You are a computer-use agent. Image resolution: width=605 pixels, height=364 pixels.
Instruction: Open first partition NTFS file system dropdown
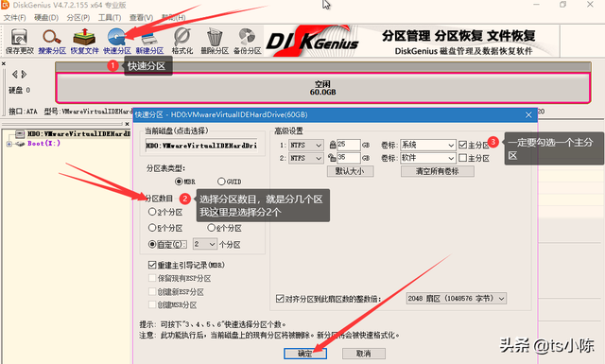click(306, 146)
